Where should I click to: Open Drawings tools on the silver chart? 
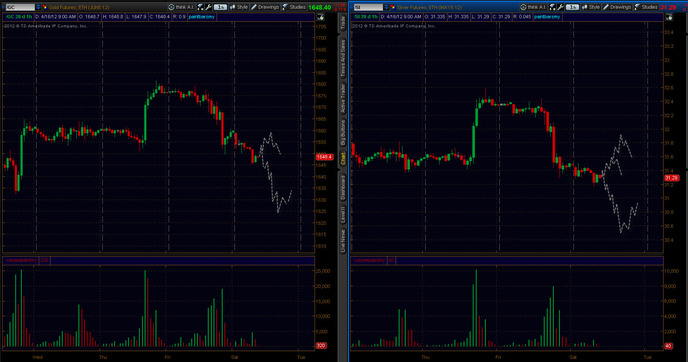616,7
